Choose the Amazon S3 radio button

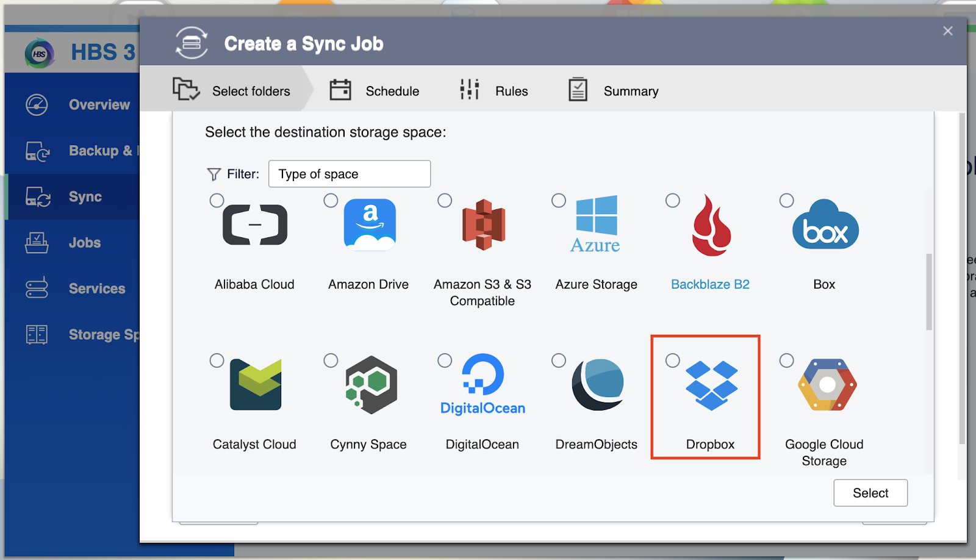[x=445, y=201]
